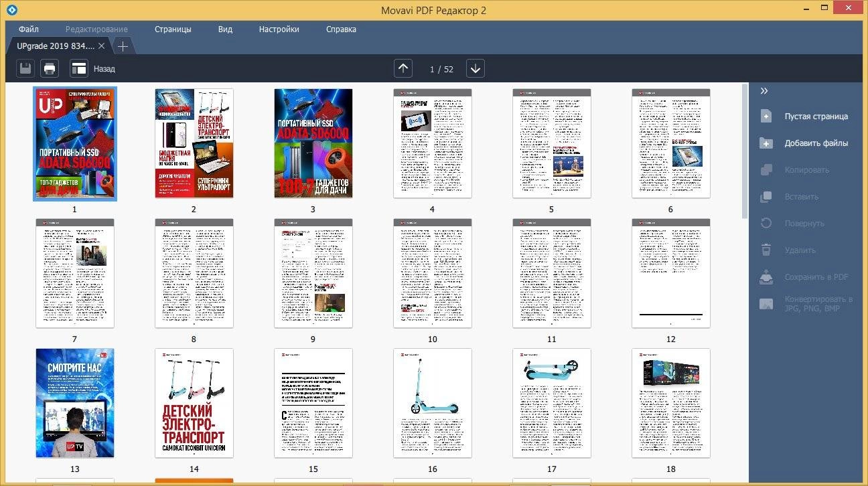Click the trash delete icon in sidebar
Screen dimensions: 868x486
tap(766, 250)
